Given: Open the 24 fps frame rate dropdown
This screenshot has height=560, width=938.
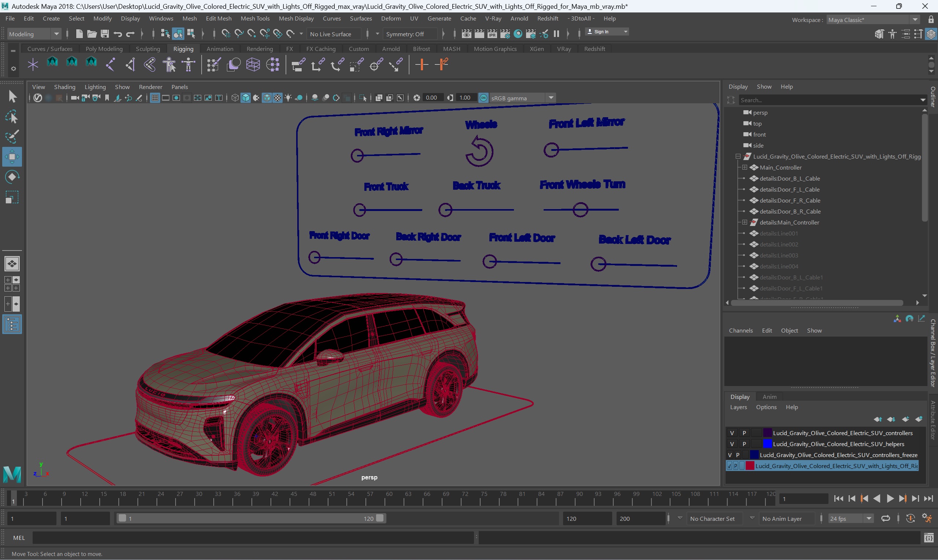Looking at the screenshot, I should pos(850,519).
